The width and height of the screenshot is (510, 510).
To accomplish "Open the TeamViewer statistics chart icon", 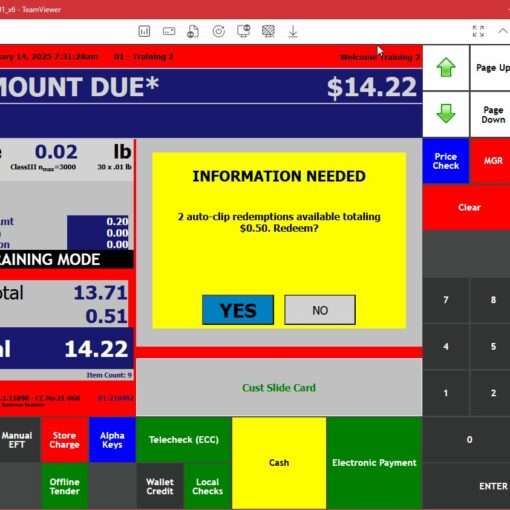I will pyautogui.click(x=144, y=31).
